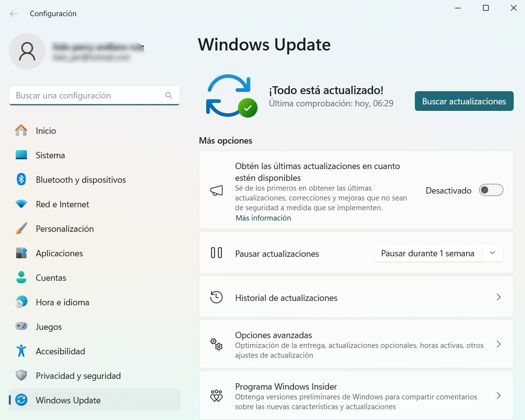525x420 pixels.
Task: Select Hora e idioma section
Action: [x=95, y=302]
